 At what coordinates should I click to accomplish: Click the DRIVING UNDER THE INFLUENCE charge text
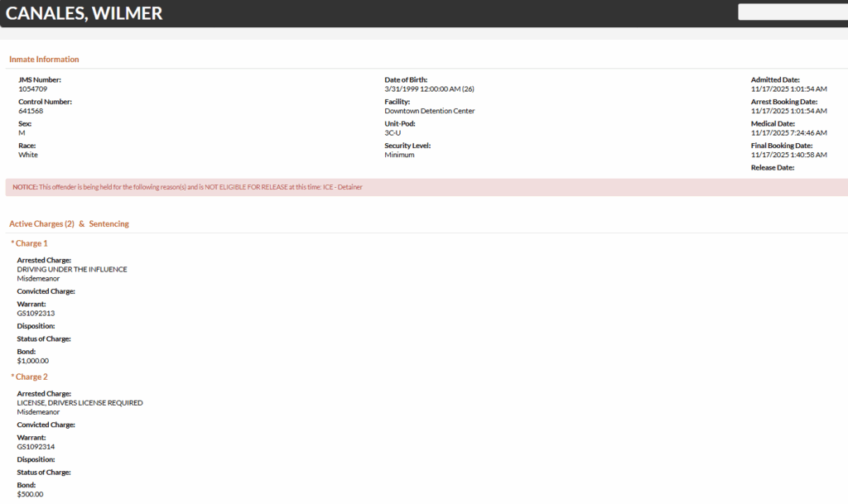(72, 270)
